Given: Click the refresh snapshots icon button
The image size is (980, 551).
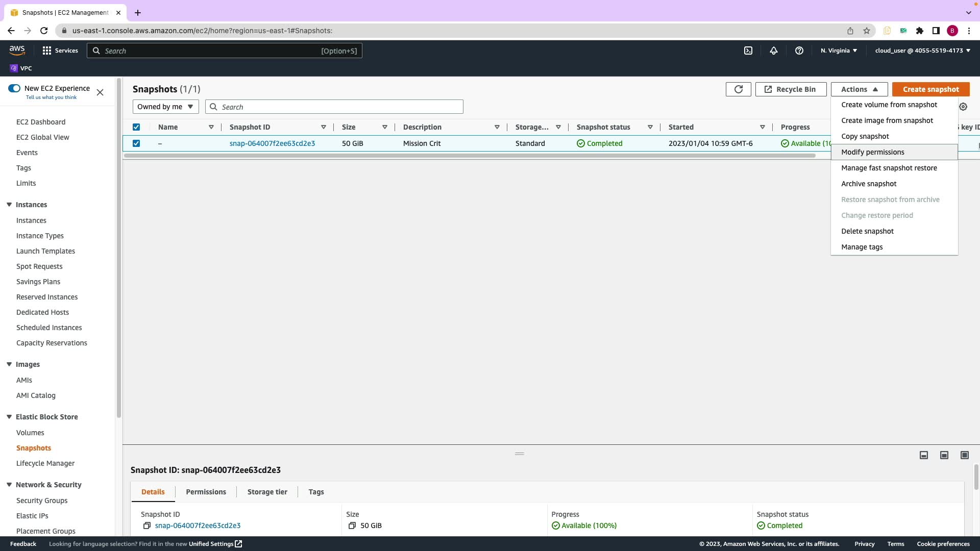Looking at the screenshot, I should point(738,89).
